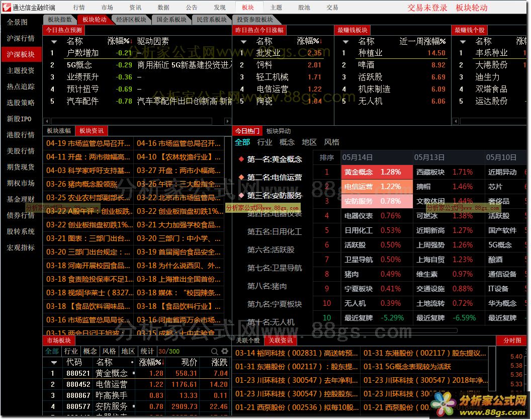Switch to 民营系板块 tab

[x=212, y=19]
